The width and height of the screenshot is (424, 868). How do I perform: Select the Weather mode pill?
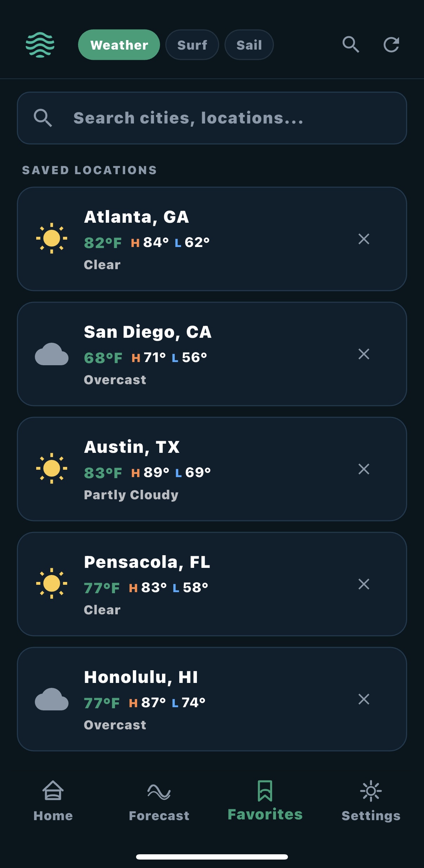coord(119,45)
